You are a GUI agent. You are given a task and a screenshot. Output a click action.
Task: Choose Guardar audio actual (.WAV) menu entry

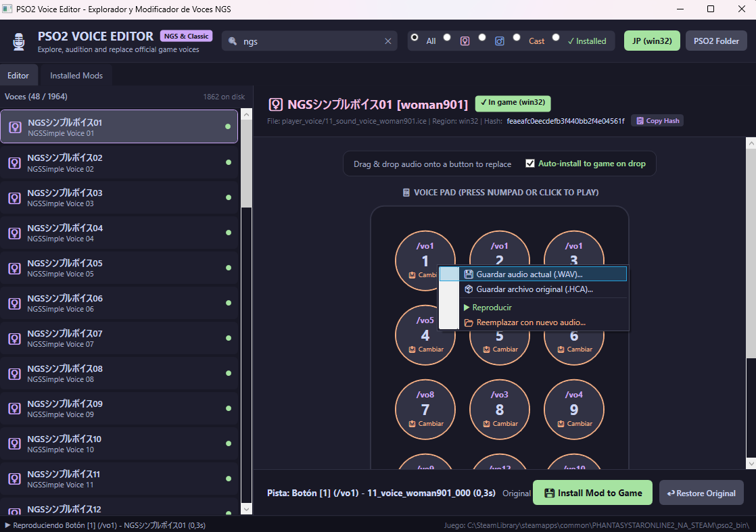click(x=533, y=274)
